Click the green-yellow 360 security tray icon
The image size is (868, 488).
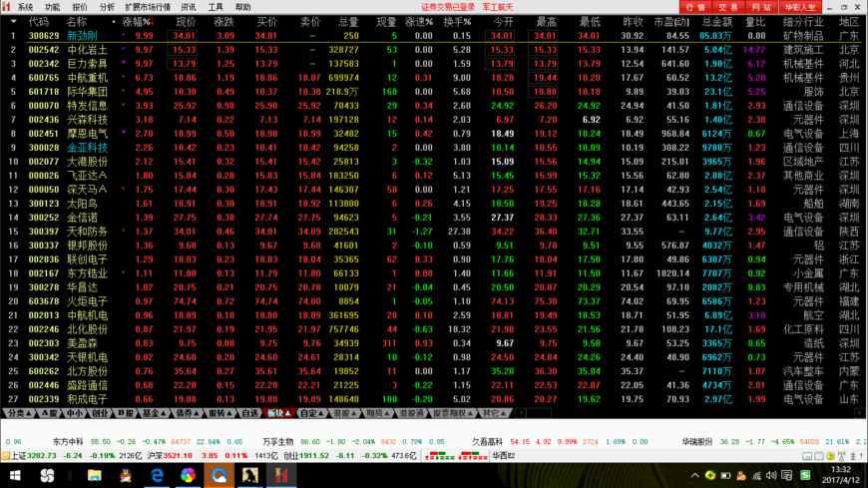pyautogui.click(x=710, y=475)
